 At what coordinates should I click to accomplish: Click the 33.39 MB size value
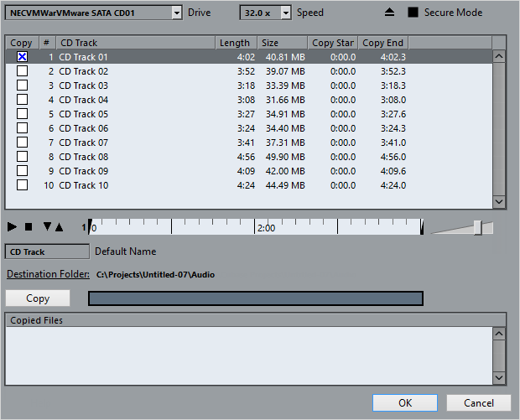tap(285, 86)
